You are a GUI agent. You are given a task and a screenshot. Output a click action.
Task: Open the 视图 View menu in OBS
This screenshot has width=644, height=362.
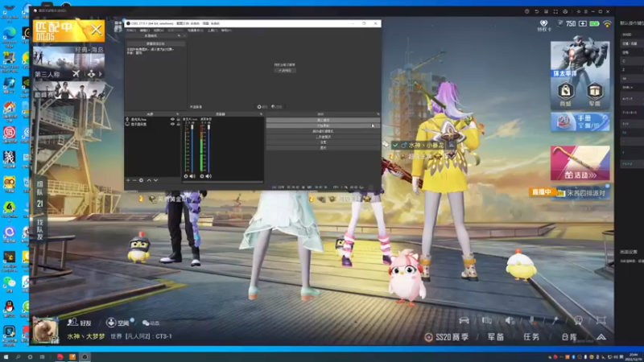[x=158, y=31]
